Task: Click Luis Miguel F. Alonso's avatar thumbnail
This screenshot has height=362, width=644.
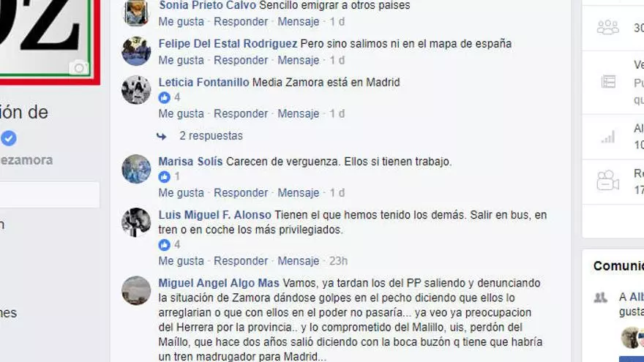Action: coord(136,222)
